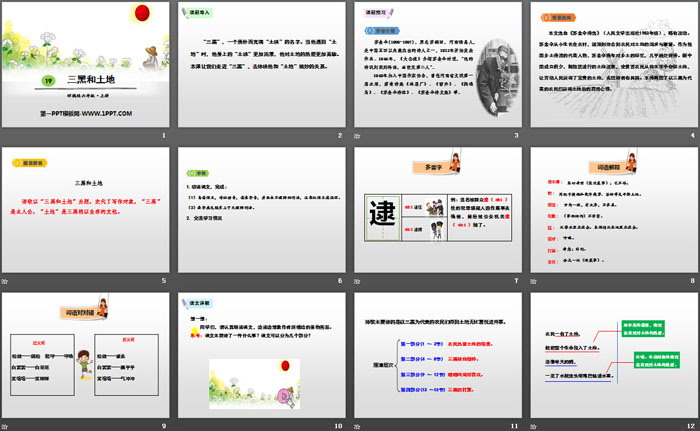The width and height of the screenshot is (700, 431).
Task: Click slide number 11 label
Action: (x=514, y=426)
